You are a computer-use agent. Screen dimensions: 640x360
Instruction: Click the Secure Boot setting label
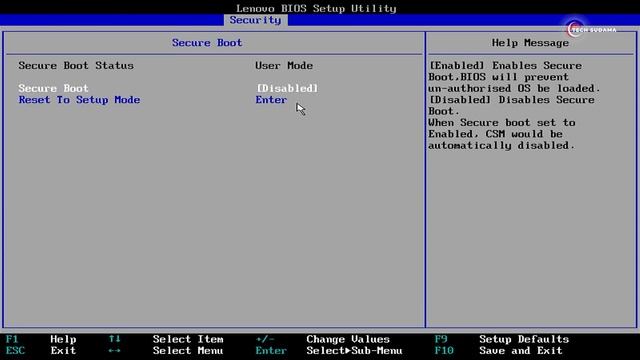[x=53, y=88]
